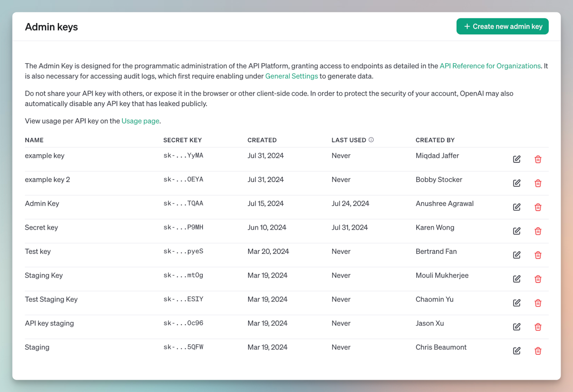The width and height of the screenshot is (573, 392).
Task: Open the General Settings link
Action: (x=292, y=76)
